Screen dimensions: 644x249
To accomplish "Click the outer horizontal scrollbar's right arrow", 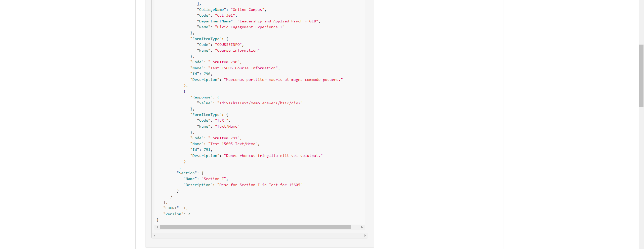I will pyautogui.click(x=365, y=236).
